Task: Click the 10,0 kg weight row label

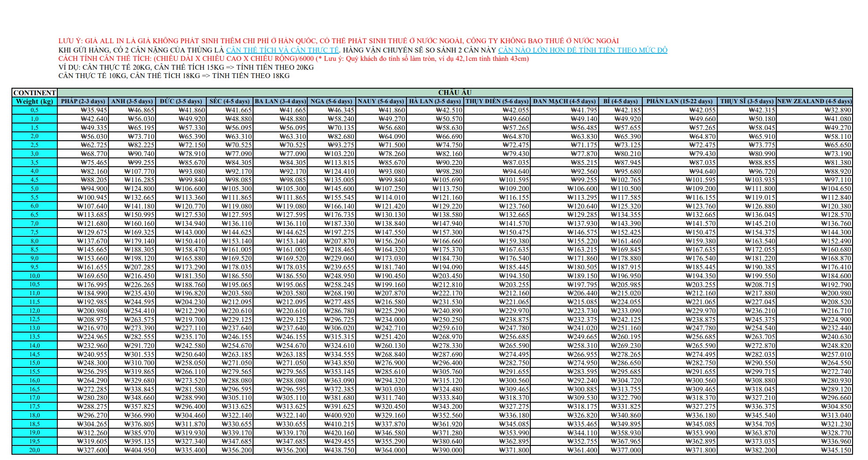Action: click(34, 276)
